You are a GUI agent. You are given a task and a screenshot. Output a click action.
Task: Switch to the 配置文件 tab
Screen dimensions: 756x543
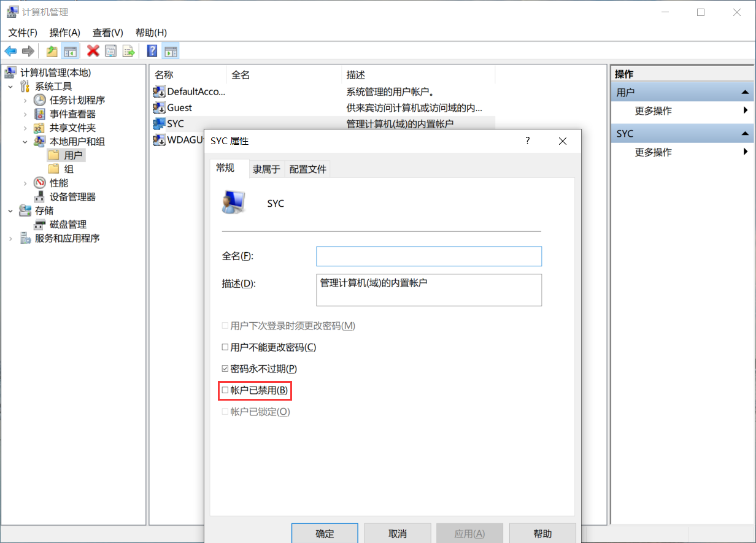click(x=308, y=169)
